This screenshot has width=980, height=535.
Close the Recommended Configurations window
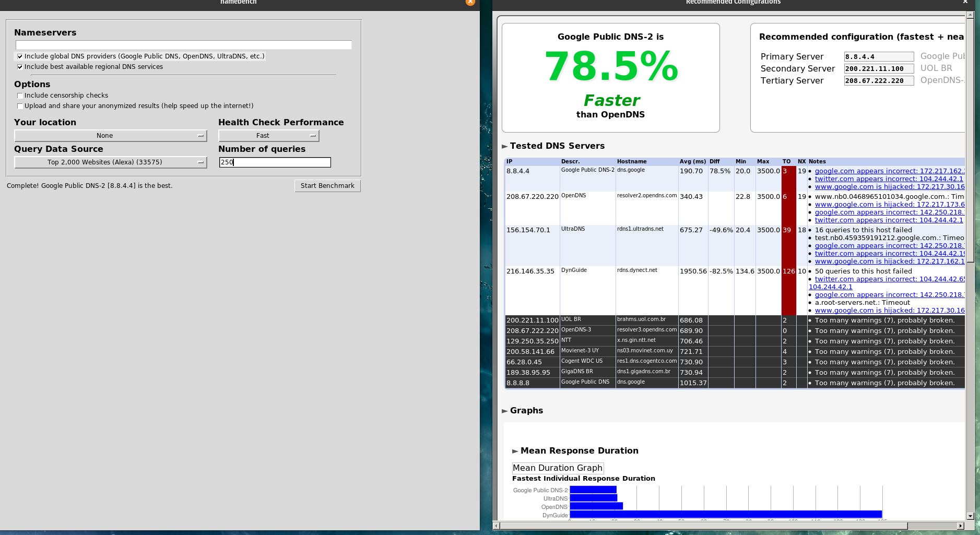pos(965,2)
